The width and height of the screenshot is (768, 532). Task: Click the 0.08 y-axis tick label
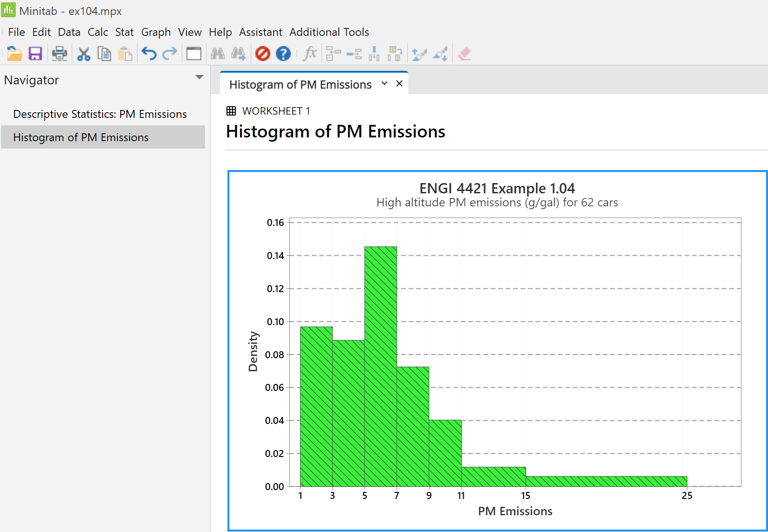pos(274,355)
